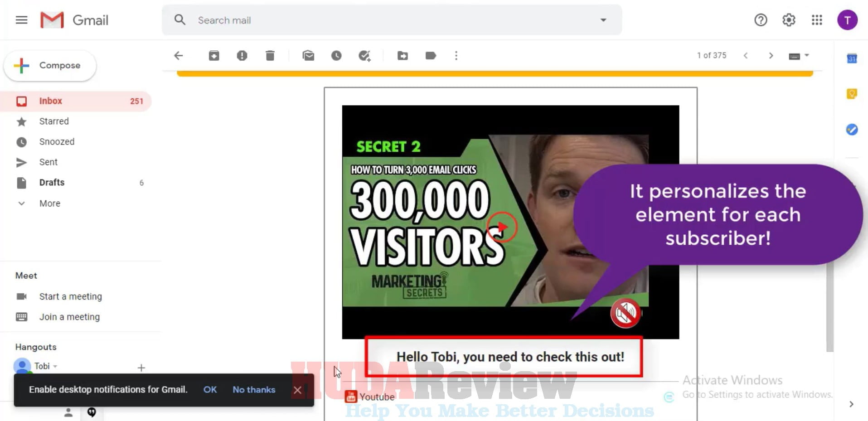868x421 pixels.
Task: Delete the email with trash icon
Action: (270, 55)
